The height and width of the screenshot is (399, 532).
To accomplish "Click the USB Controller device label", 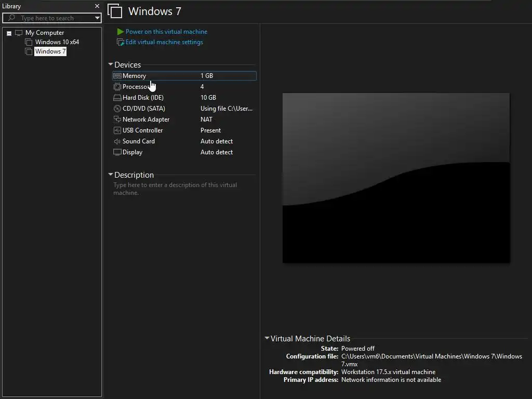I will tap(142, 130).
